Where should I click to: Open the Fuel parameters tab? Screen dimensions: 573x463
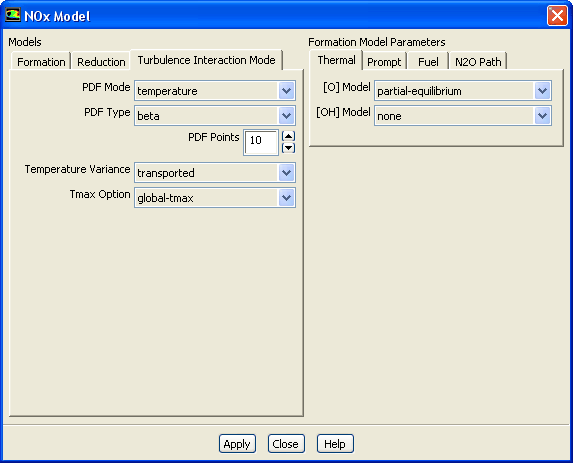point(428,61)
